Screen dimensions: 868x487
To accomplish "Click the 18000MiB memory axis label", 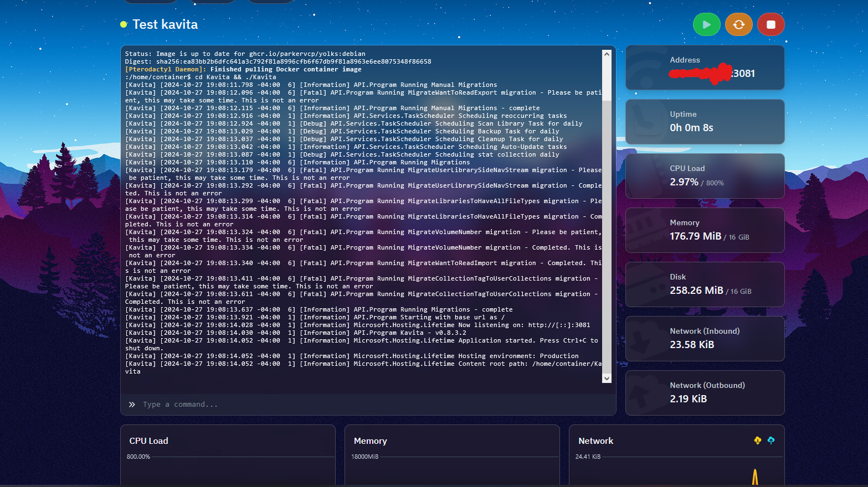I will point(364,457).
